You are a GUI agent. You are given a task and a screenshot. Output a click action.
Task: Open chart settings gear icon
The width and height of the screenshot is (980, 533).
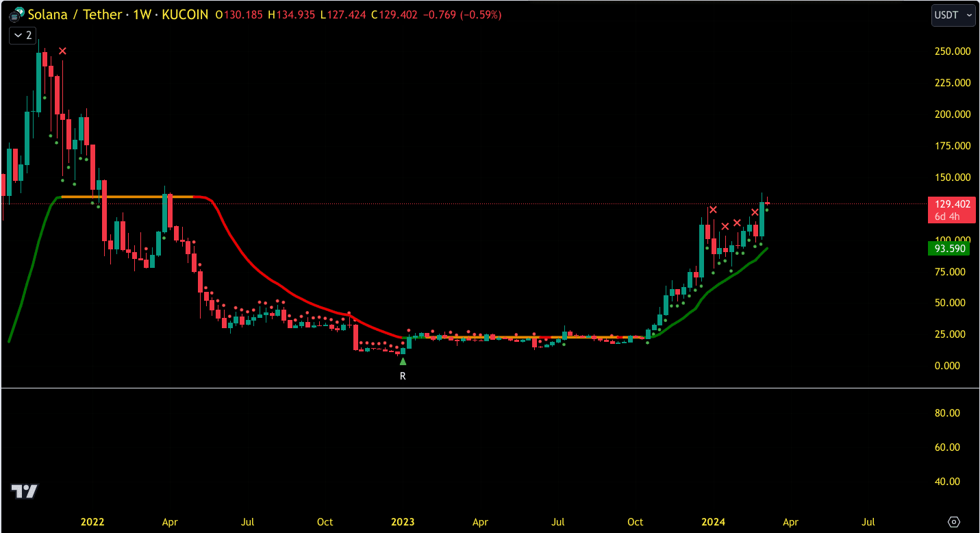(955, 522)
